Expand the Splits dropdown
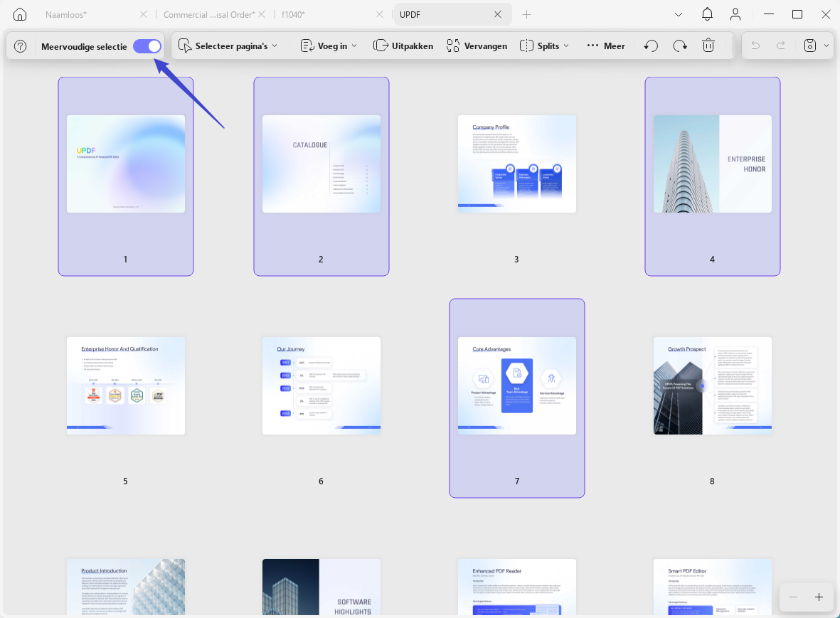 (544, 46)
